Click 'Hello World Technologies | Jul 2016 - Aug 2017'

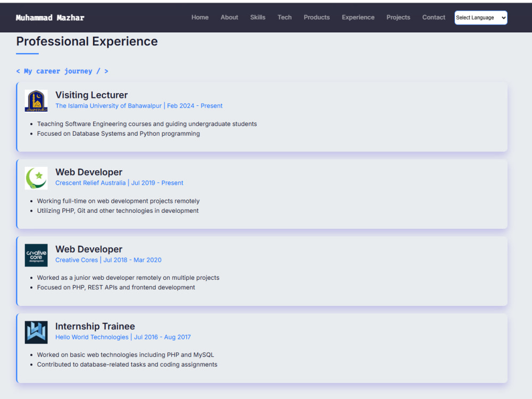123,337
